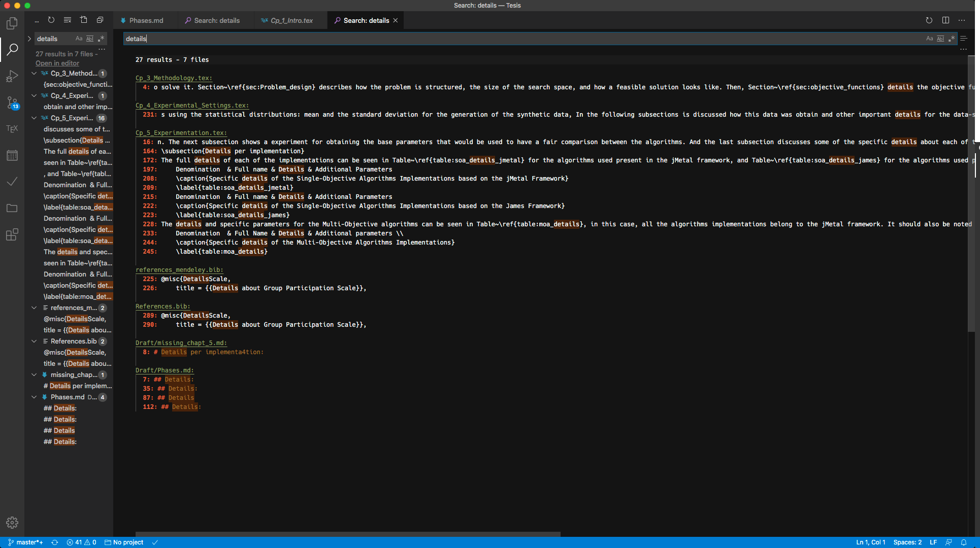Expand the replace field with the chevron
The height and width of the screenshot is (548, 980).
pos(29,39)
